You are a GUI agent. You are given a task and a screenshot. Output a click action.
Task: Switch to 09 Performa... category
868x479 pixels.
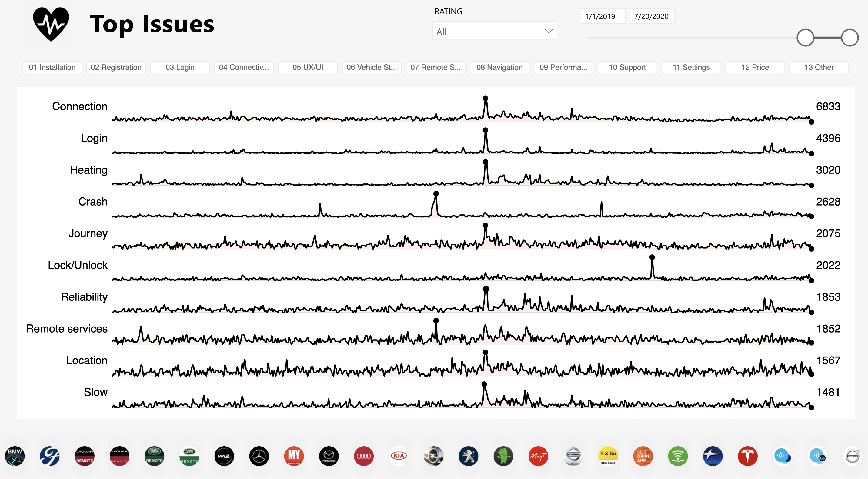point(563,67)
